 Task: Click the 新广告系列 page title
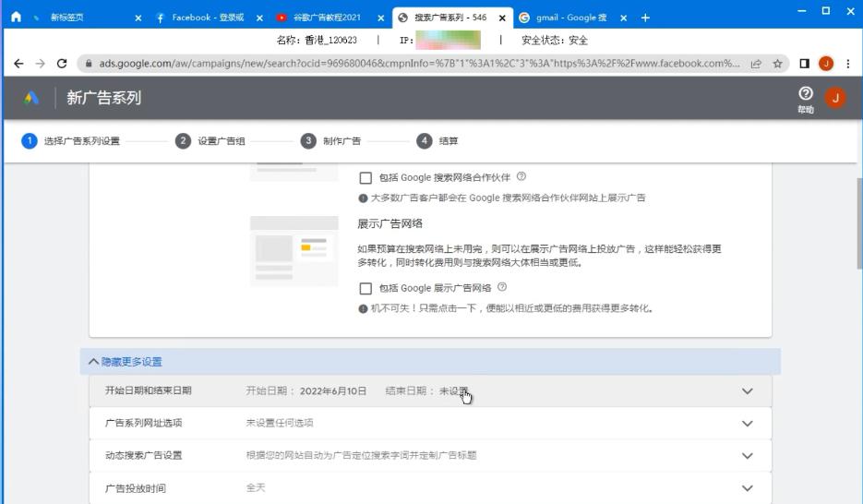(x=104, y=98)
